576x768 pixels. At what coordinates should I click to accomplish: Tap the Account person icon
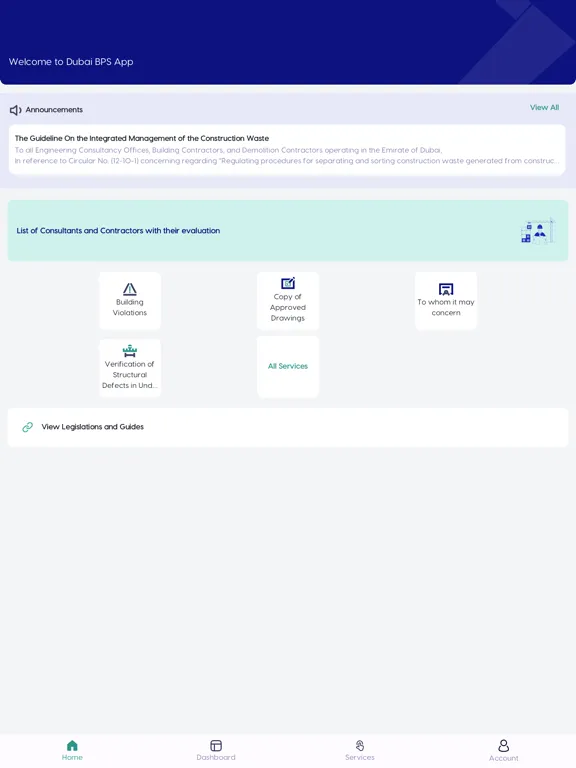point(504,745)
